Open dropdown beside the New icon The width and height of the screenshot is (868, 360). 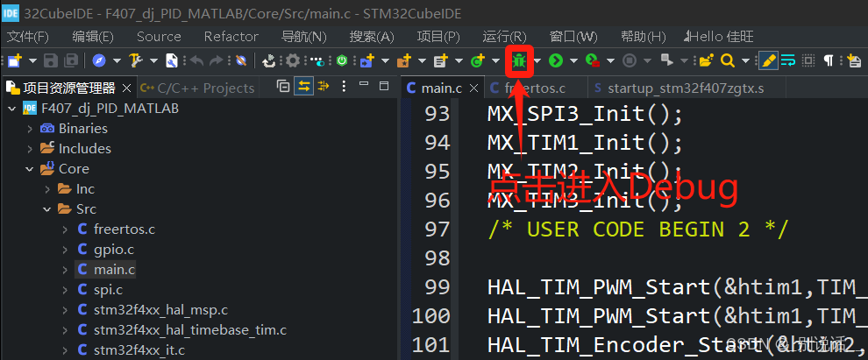(x=32, y=61)
